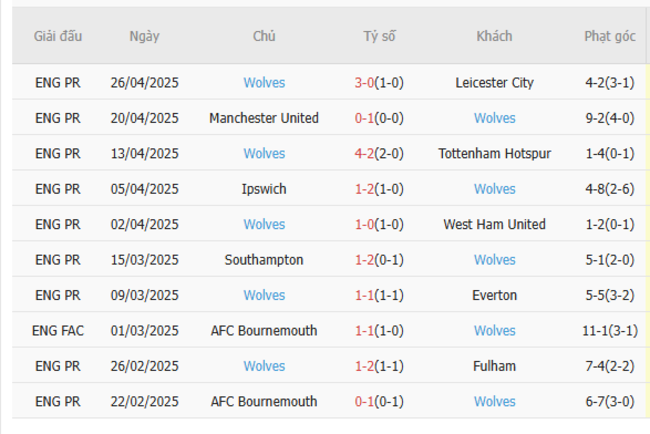Click the Ngày column header
The height and width of the screenshot is (434, 650).
144,36
